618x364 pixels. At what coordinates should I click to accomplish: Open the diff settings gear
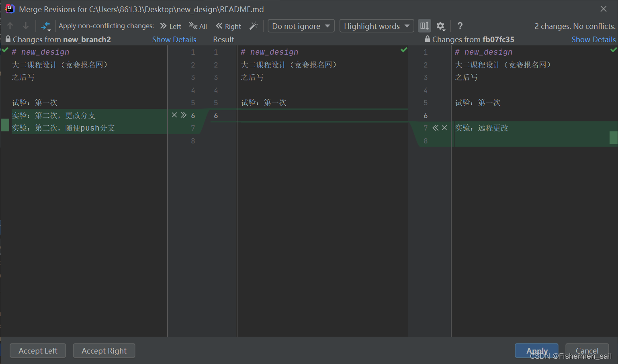pyautogui.click(x=441, y=26)
